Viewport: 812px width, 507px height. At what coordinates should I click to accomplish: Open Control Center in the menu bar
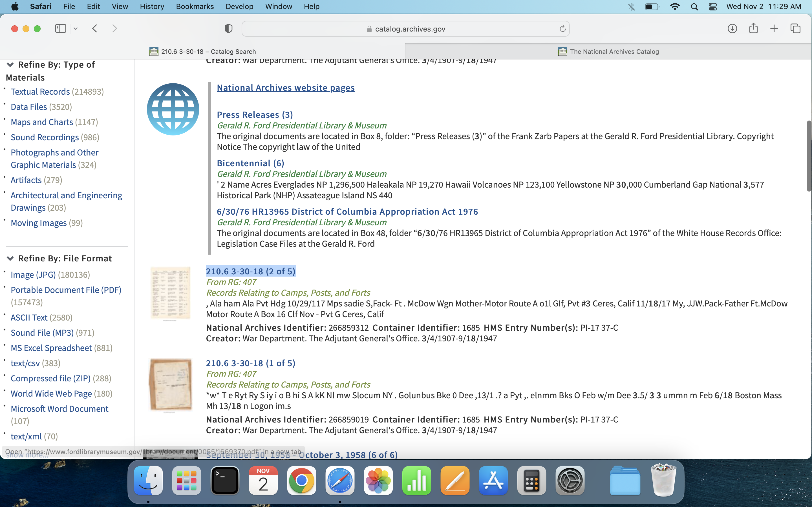tap(713, 7)
